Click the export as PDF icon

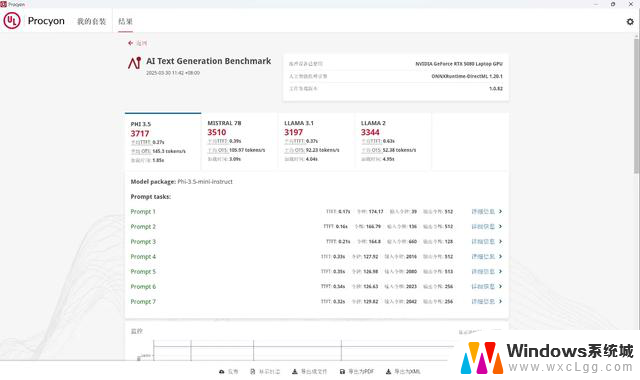[342, 371]
